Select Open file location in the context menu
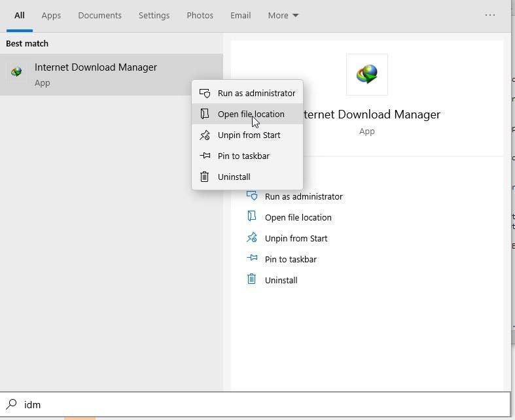The image size is (515, 420). coord(251,114)
